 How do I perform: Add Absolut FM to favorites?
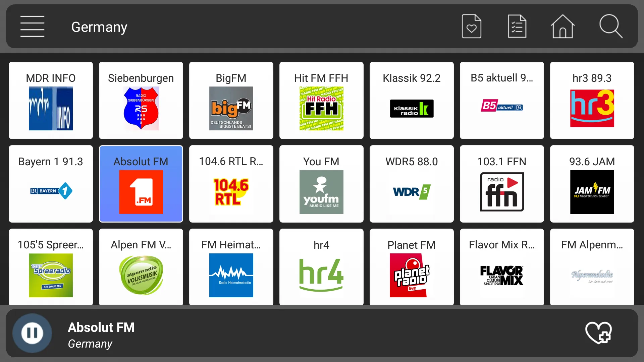[x=598, y=333]
